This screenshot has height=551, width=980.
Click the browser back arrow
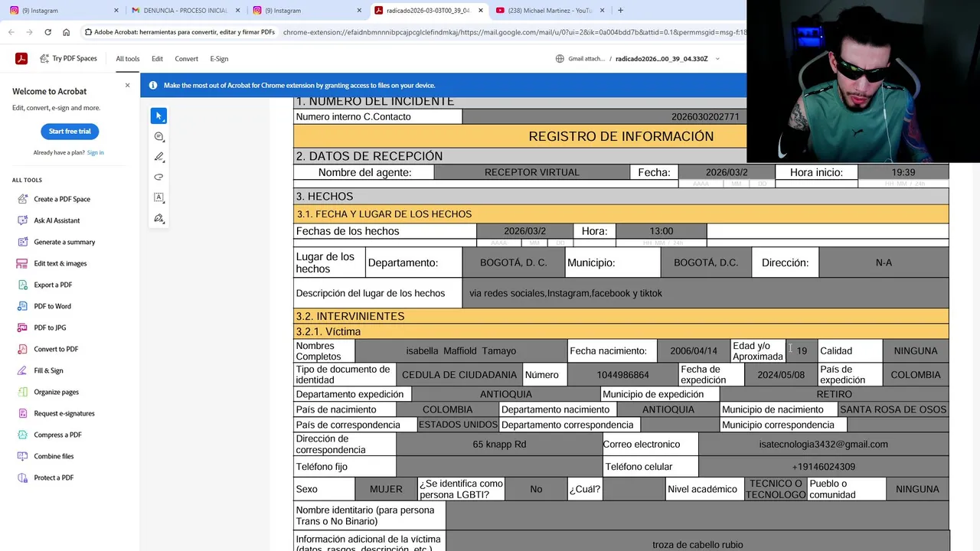(x=11, y=32)
